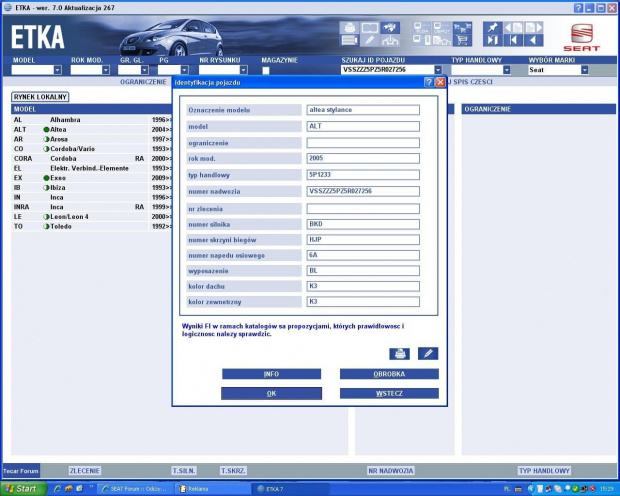Open the NR RYSUNKU dropdown
The image size is (620, 496).
coord(244,70)
